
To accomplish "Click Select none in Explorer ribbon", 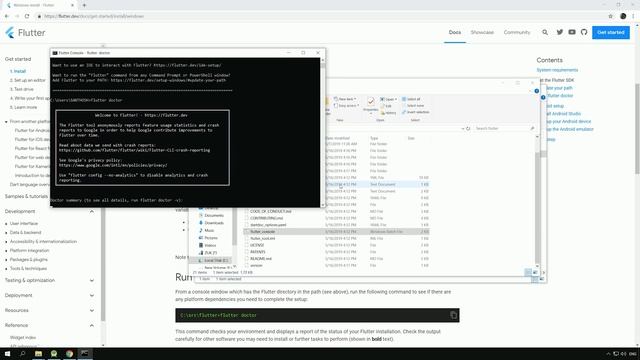I will point(413,106).
